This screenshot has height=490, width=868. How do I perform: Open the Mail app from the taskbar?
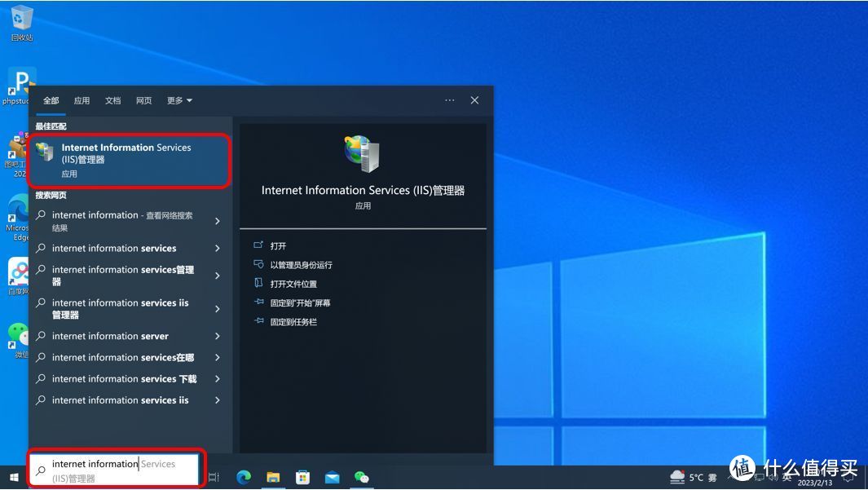click(332, 476)
